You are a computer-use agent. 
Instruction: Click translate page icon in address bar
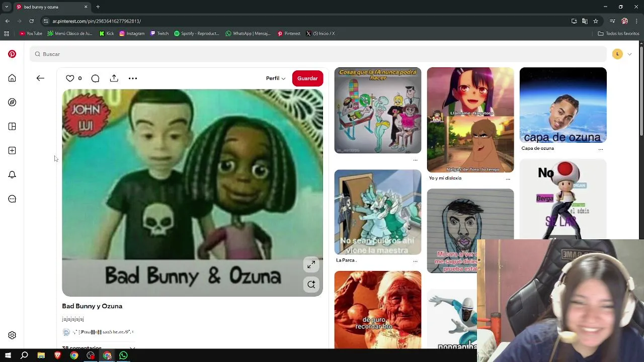pos(585,21)
